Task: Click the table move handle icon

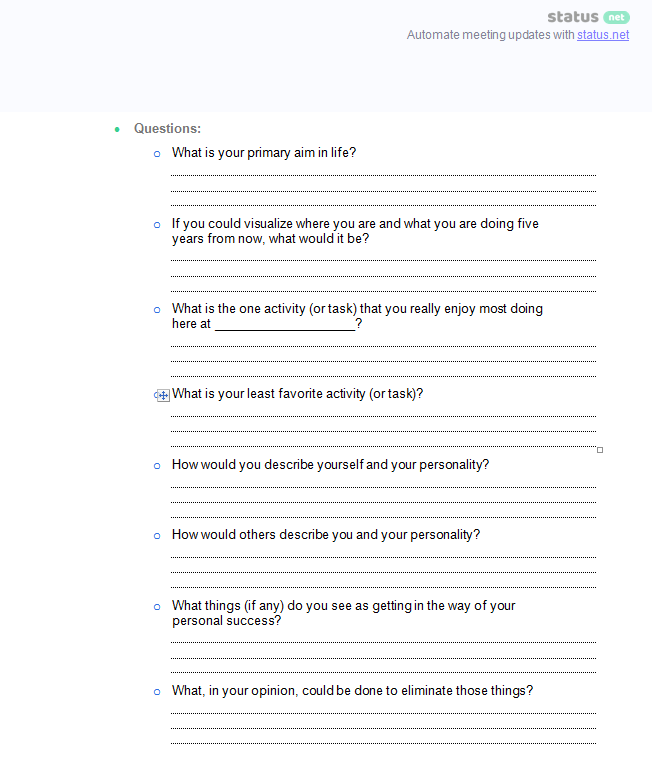Action: 161,395
